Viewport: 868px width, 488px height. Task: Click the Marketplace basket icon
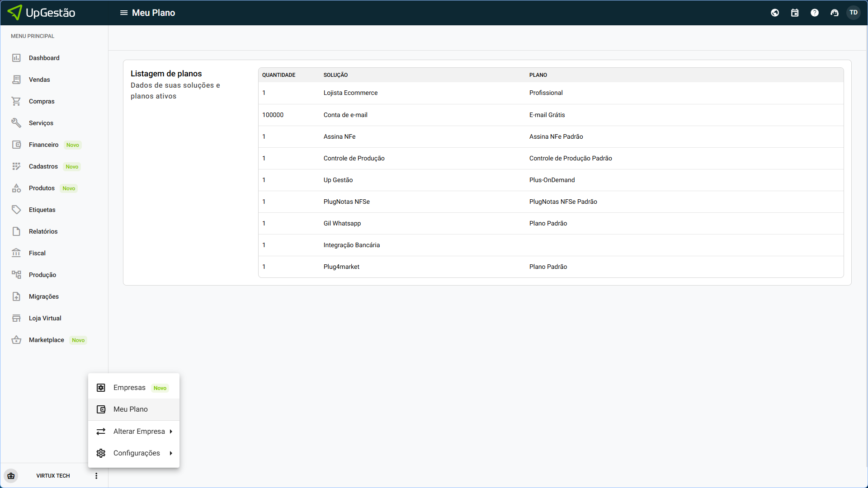pos(16,340)
